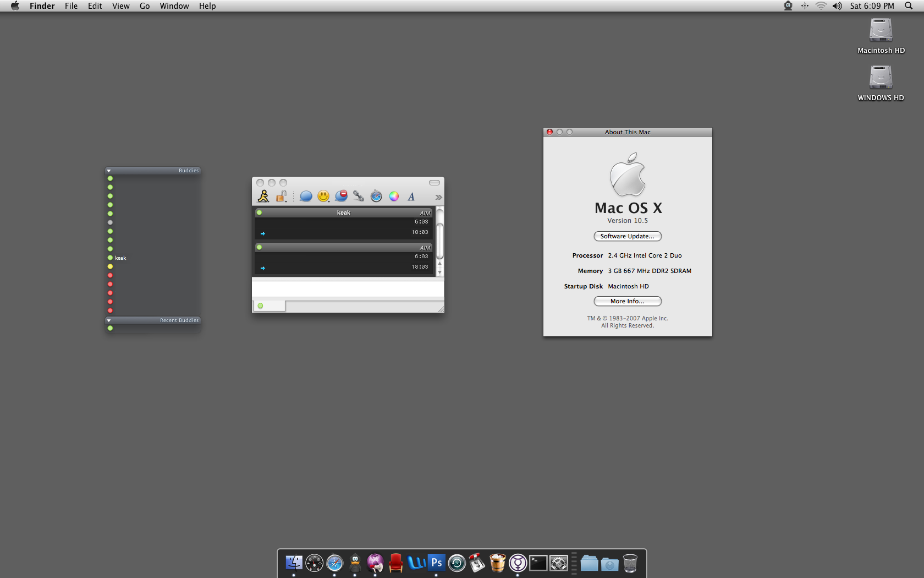Image resolution: width=924 pixels, height=578 pixels.
Task: Open the Apple menu
Action: click(15, 6)
